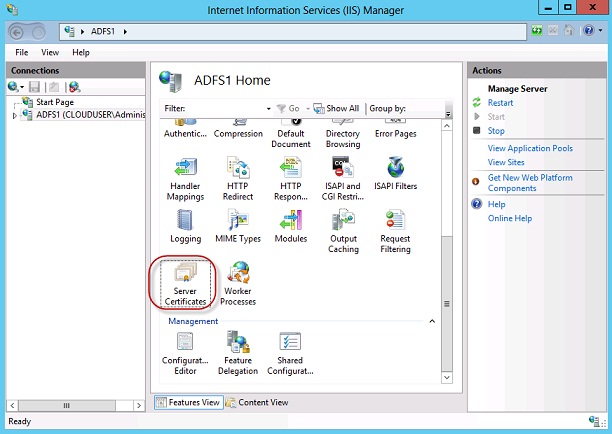612x434 pixels.
Task: Collapse the Management group
Action: pos(432,321)
